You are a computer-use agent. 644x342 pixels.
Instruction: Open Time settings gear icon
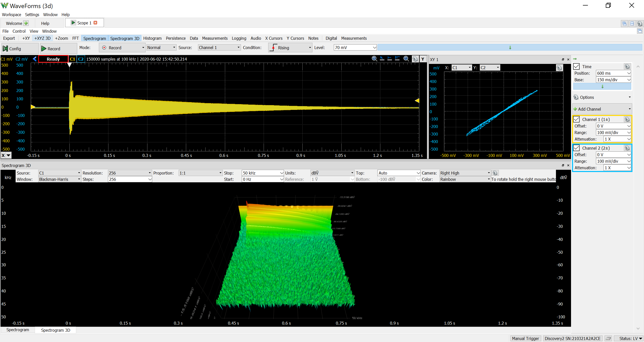627,66
